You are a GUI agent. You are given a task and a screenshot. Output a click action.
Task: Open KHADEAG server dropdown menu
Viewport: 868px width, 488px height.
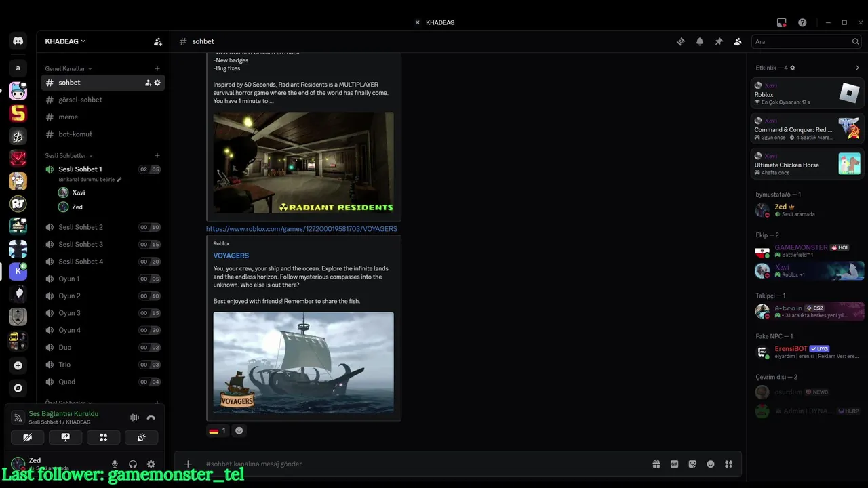click(66, 41)
